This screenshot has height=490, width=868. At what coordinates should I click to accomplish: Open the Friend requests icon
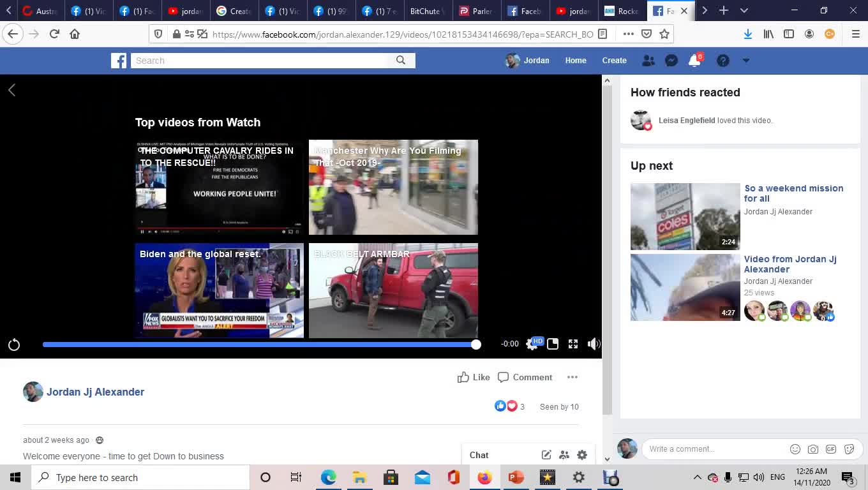click(x=648, y=61)
